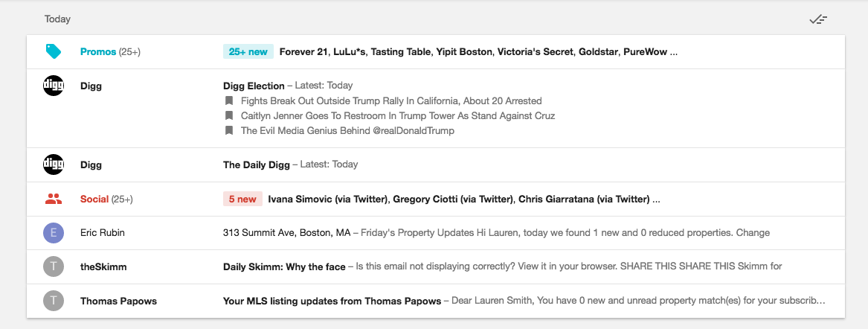
Task: Select Eric Rubin's E avatar
Action: [x=54, y=233]
